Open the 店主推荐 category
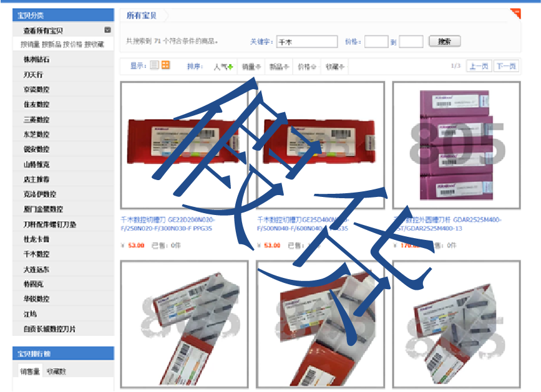This screenshot has height=392, width=541. 36,179
